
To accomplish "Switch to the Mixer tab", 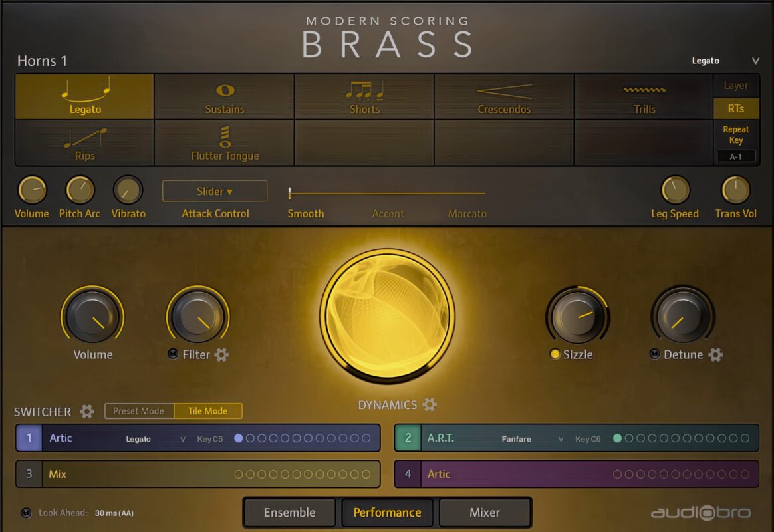I will click(485, 513).
